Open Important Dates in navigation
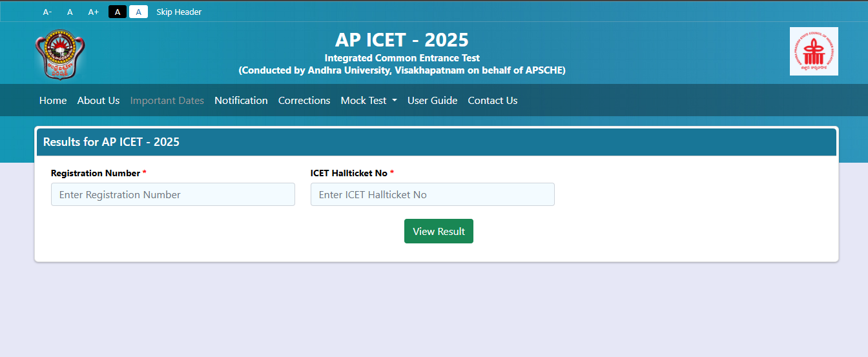Screen dimensions: 868x357 tap(167, 100)
